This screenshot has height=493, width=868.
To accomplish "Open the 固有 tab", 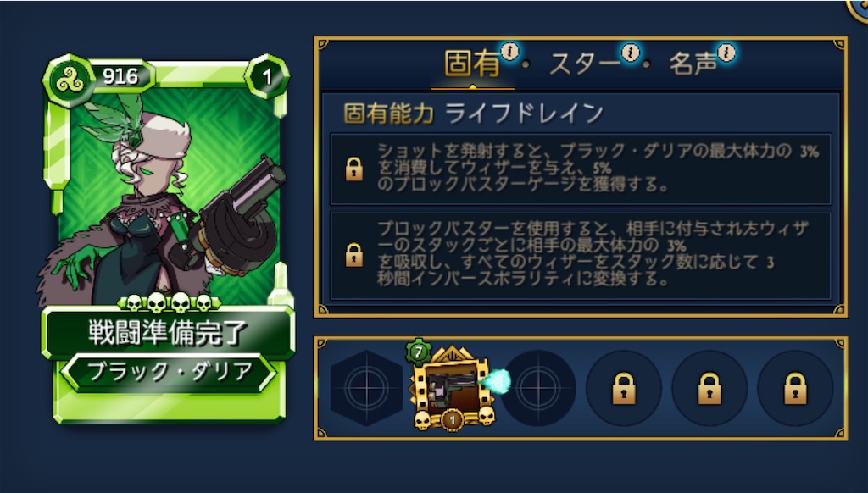I will click(x=472, y=63).
